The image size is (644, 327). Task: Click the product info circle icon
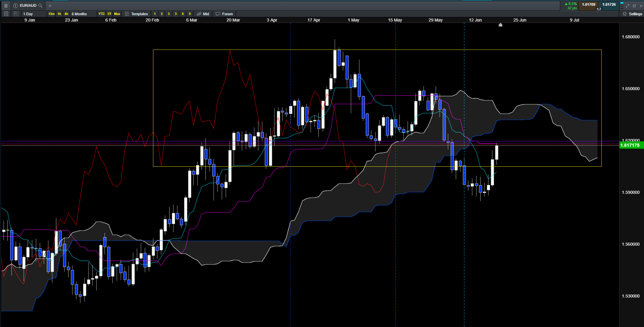(16, 6)
